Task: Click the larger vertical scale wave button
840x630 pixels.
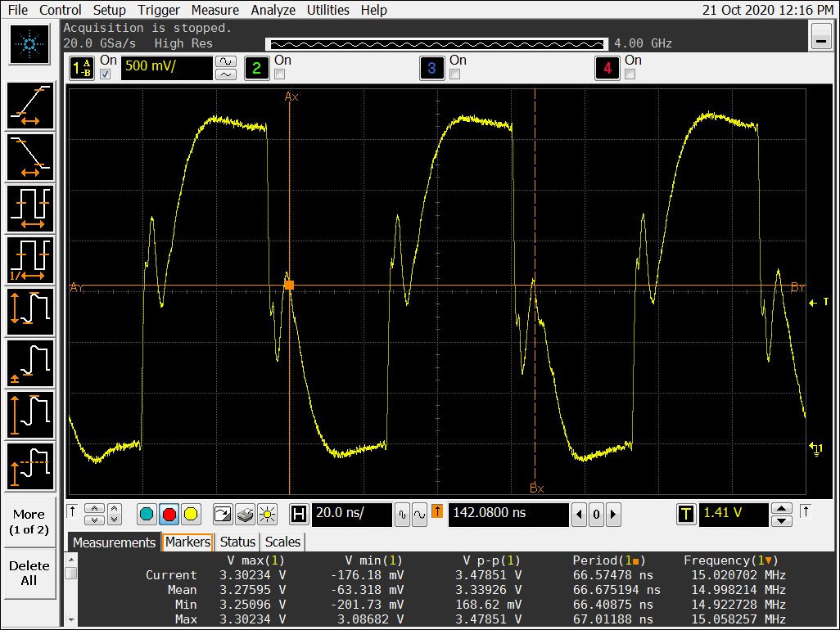Action: pos(225,61)
